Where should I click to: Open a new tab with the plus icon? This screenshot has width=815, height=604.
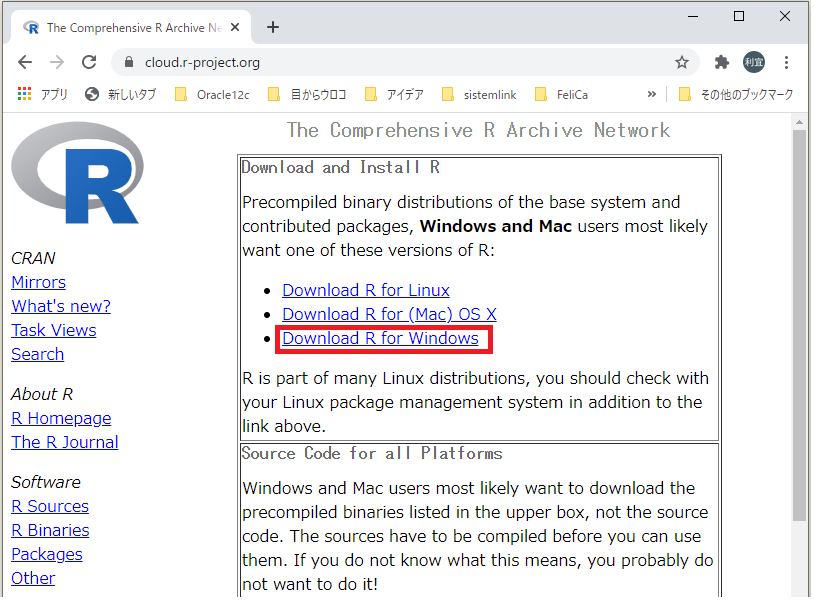tap(273, 27)
